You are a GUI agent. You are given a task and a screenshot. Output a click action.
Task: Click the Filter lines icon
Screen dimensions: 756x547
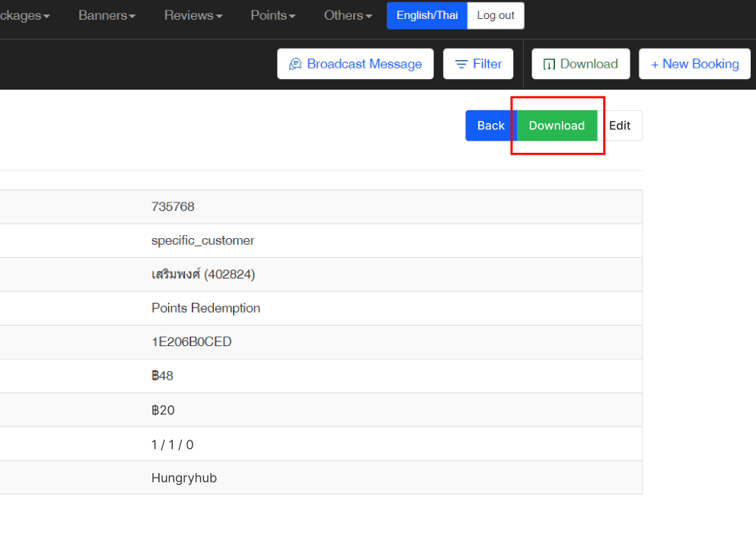pos(461,65)
